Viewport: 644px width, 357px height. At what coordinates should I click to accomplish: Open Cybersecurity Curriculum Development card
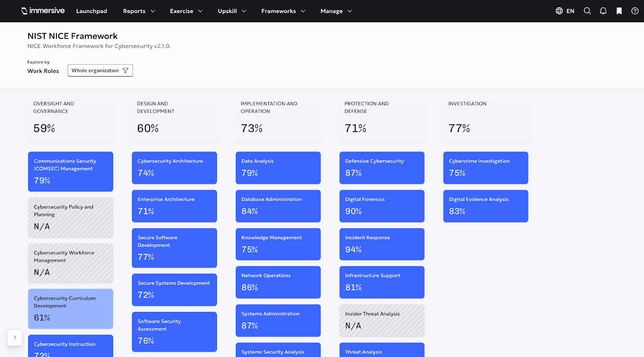[70, 309]
